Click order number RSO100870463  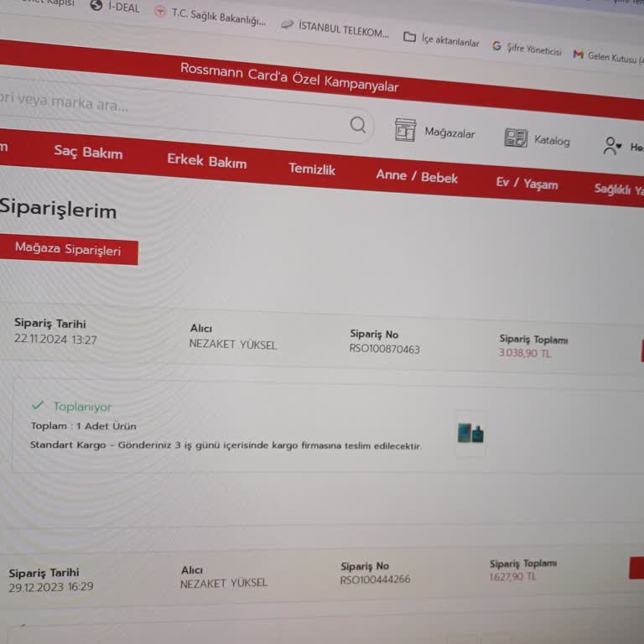pos(384,349)
